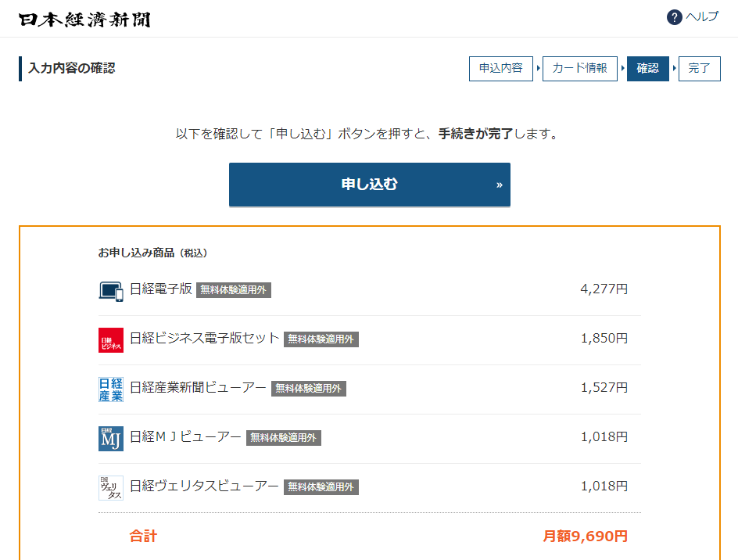The image size is (738, 560).
Task: Click 無料体験適用外 badge beside 日経電子版
Action: tap(234, 290)
